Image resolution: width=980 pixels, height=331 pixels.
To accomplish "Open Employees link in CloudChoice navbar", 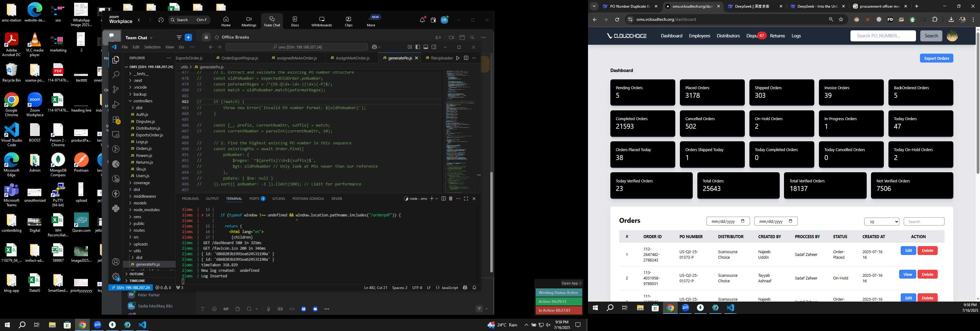I will pyautogui.click(x=699, y=36).
